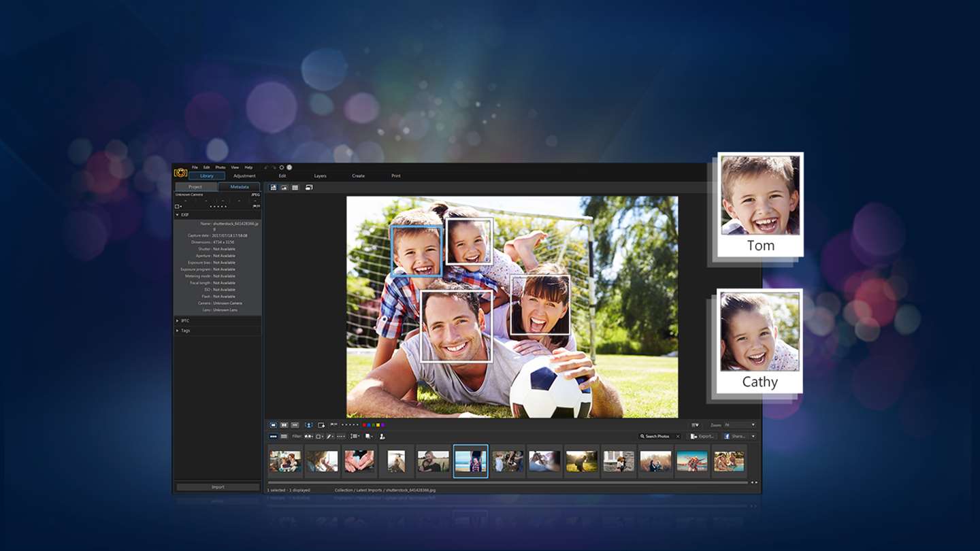Click the face tagging icon in bottom toolbar
This screenshot has height=551, width=980.
click(309, 424)
